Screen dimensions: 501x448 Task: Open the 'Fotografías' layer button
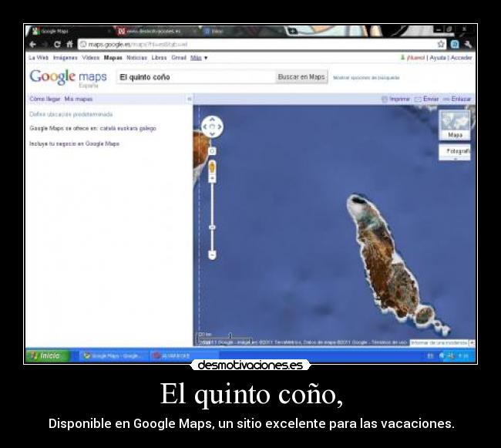(x=455, y=151)
